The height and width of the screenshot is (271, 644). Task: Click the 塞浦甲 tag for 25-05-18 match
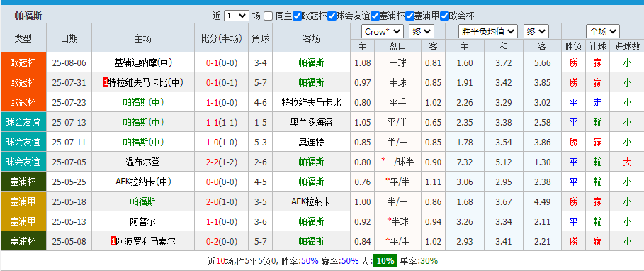pyautogui.click(x=23, y=201)
